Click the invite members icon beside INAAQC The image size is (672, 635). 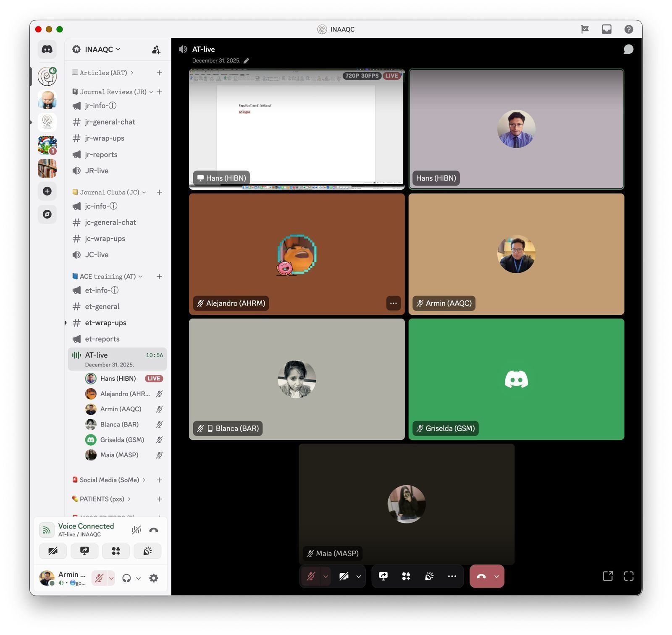156,50
